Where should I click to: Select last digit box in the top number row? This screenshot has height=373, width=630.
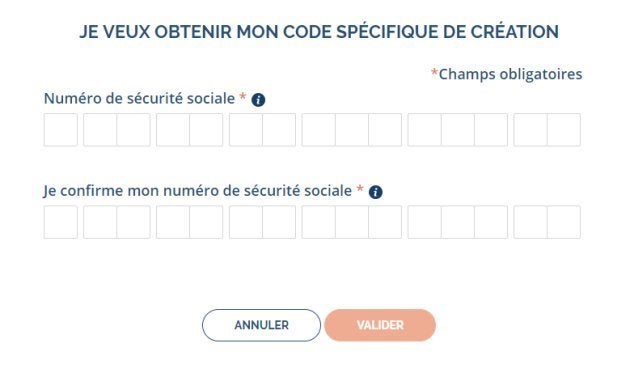[564, 130]
